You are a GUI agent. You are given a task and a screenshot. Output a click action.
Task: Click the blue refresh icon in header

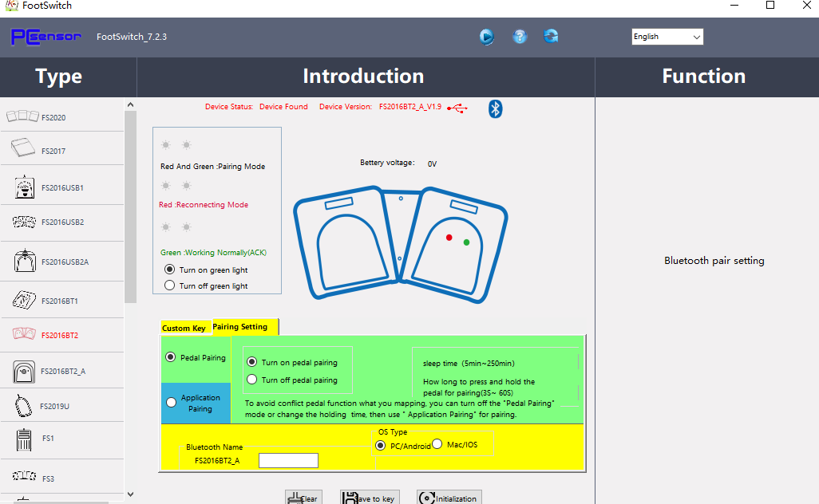551,36
